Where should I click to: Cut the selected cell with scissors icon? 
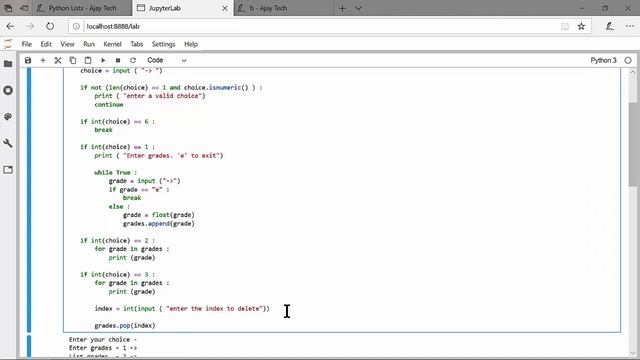tap(58, 60)
